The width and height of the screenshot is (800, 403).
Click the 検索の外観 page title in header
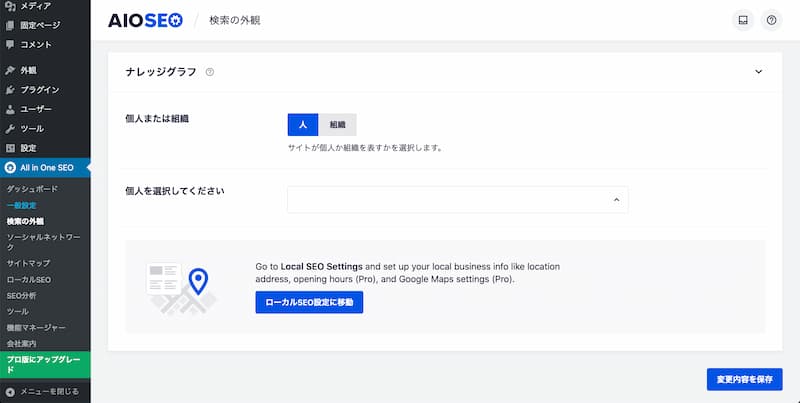[x=235, y=20]
